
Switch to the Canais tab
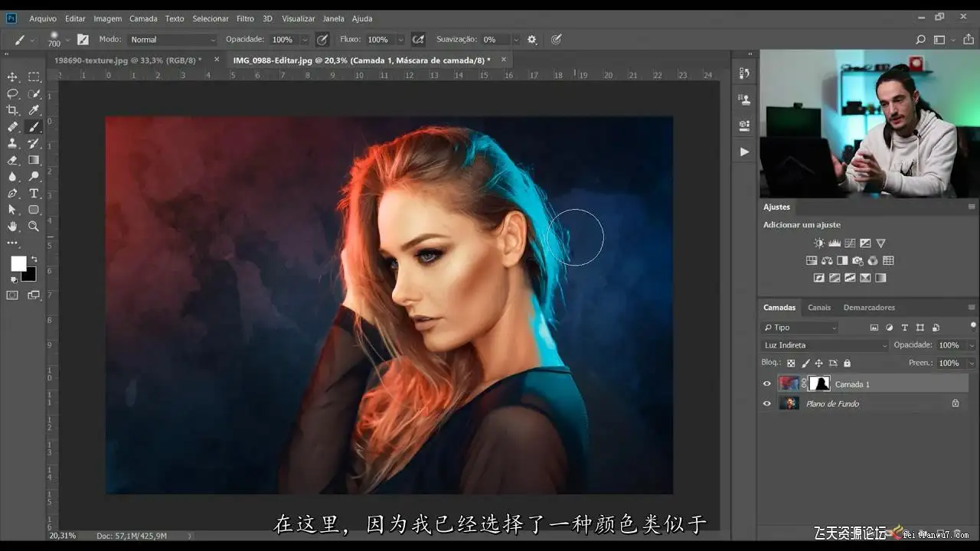[x=818, y=308]
